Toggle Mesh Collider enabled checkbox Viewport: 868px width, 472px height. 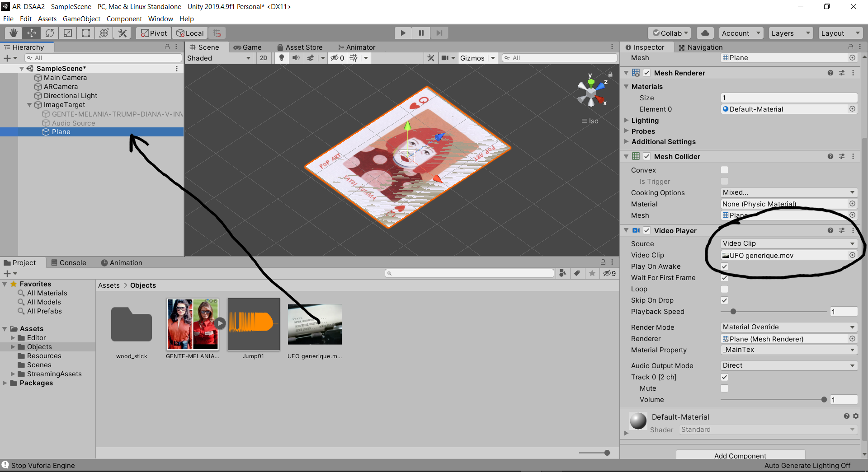[x=647, y=156]
